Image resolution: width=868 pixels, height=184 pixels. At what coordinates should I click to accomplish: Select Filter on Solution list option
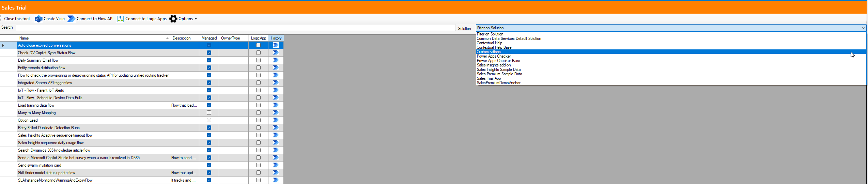tap(671, 34)
